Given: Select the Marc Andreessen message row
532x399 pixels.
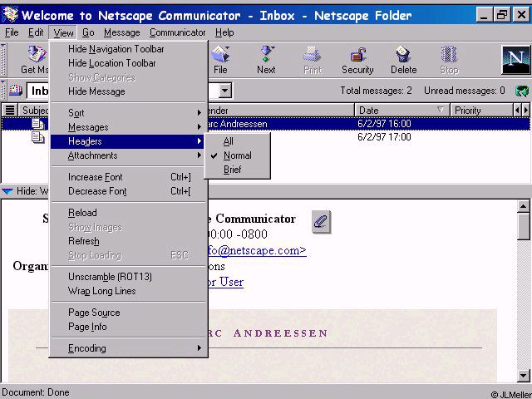Looking at the screenshot, I should tap(367, 124).
